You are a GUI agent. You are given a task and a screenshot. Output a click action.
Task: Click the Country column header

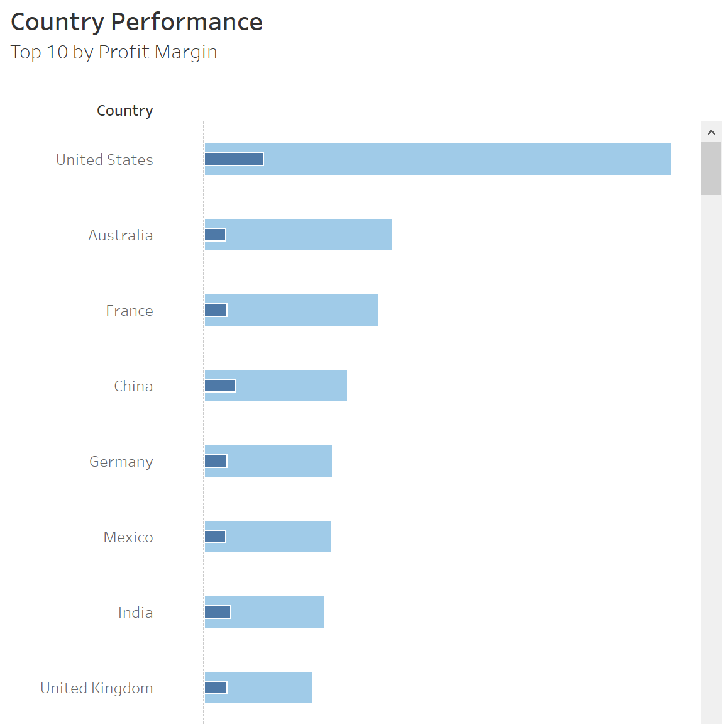coord(124,110)
